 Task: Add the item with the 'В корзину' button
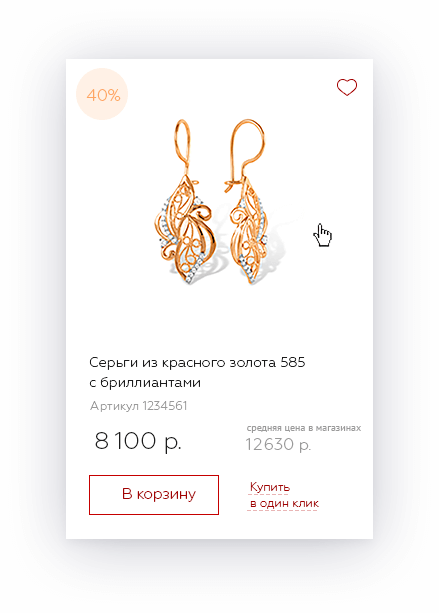coord(154,495)
